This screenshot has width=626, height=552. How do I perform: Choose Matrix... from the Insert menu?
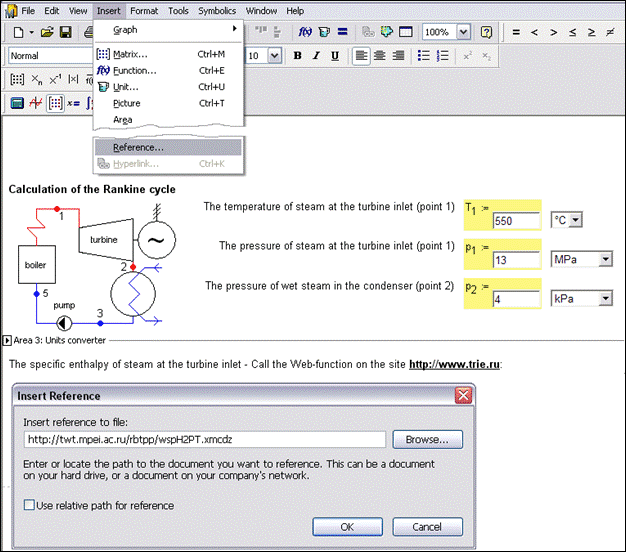168,54
